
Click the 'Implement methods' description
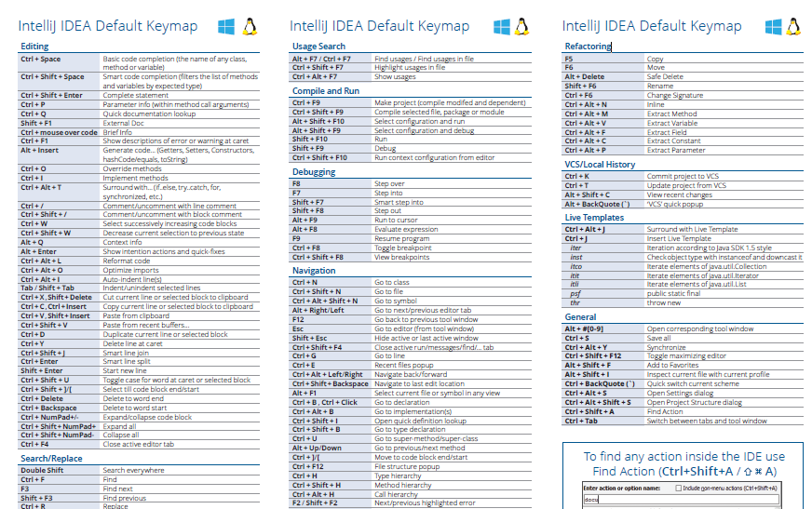click(135, 178)
